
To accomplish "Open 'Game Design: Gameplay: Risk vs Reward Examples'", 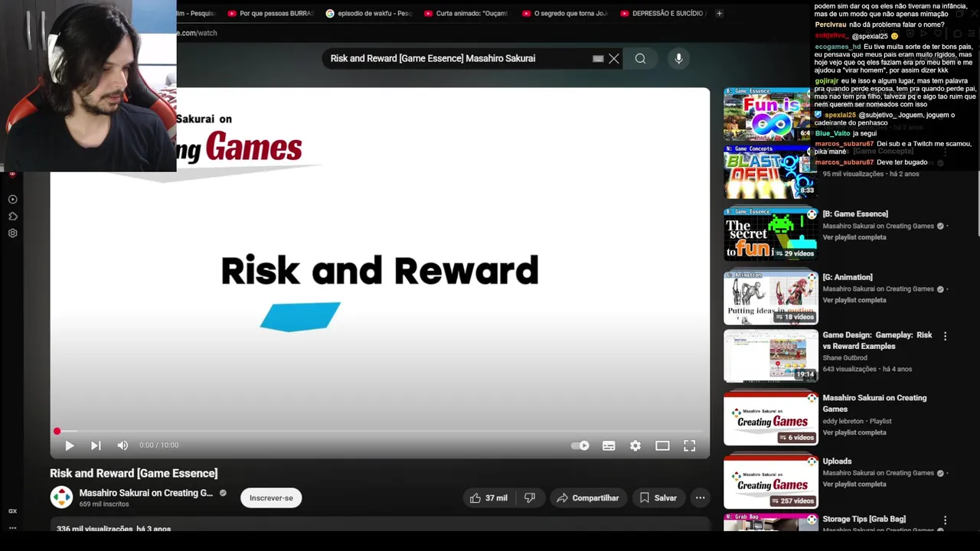I will point(877,341).
